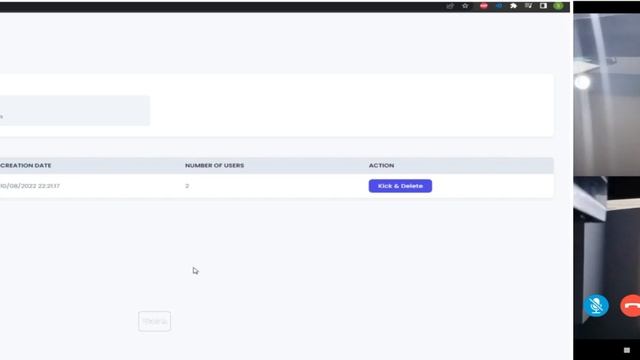Click the ACTION column header
640x360 pixels.
pyautogui.click(x=381, y=165)
